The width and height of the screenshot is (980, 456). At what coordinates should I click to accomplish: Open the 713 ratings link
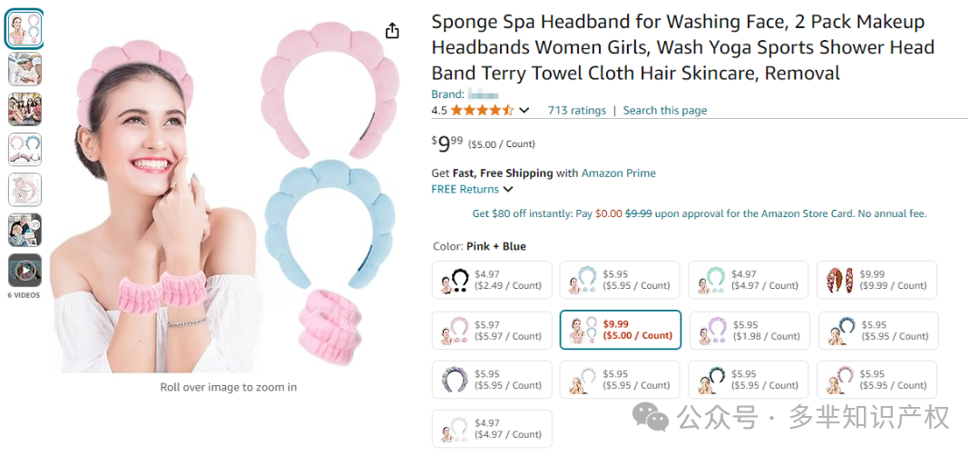[x=577, y=111]
